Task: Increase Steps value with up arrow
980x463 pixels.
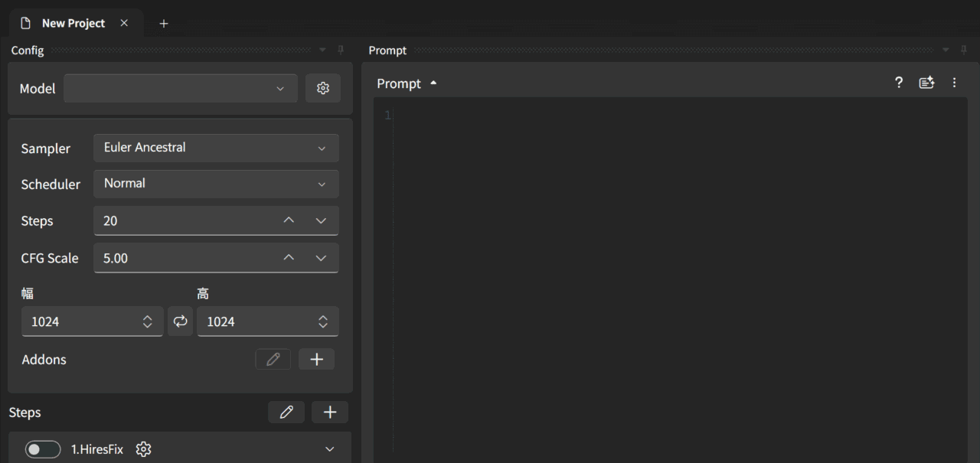Action: [289, 220]
